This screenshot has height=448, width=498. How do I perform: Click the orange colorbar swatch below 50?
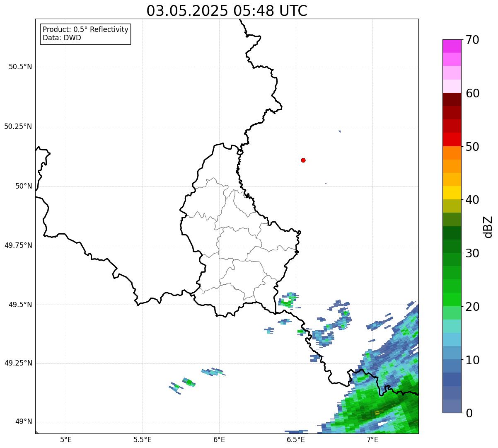click(451, 153)
